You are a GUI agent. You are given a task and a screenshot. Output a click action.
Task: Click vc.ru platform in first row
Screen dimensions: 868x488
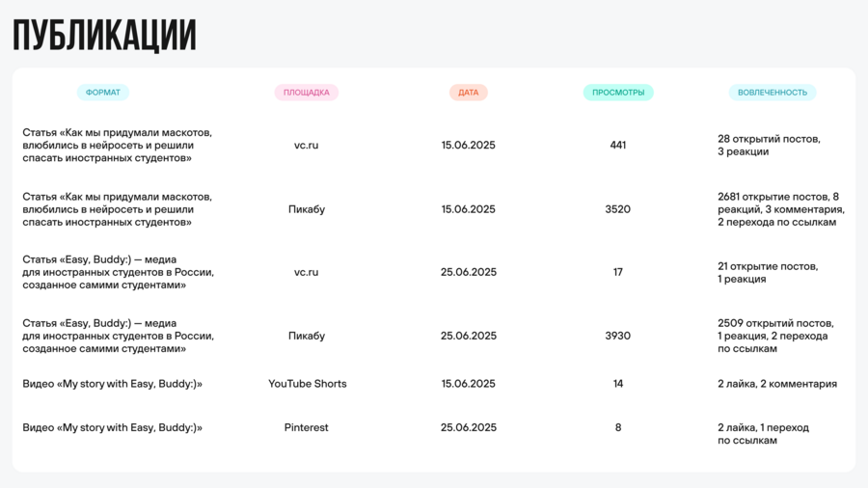pyautogui.click(x=307, y=146)
